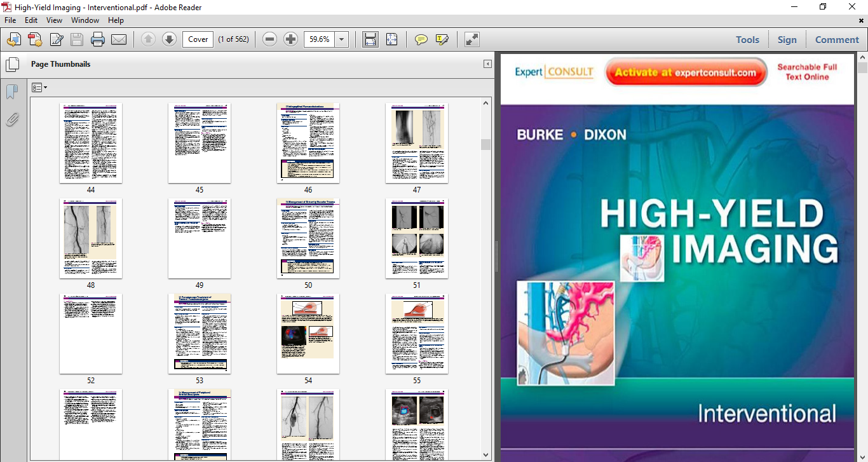Close the document with the X below title bar
868x462 pixels.
pos(862,20)
